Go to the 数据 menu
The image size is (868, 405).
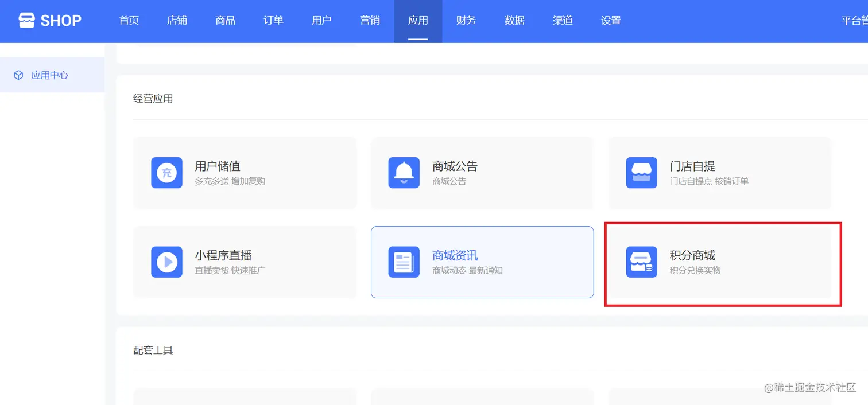(x=514, y=21)
